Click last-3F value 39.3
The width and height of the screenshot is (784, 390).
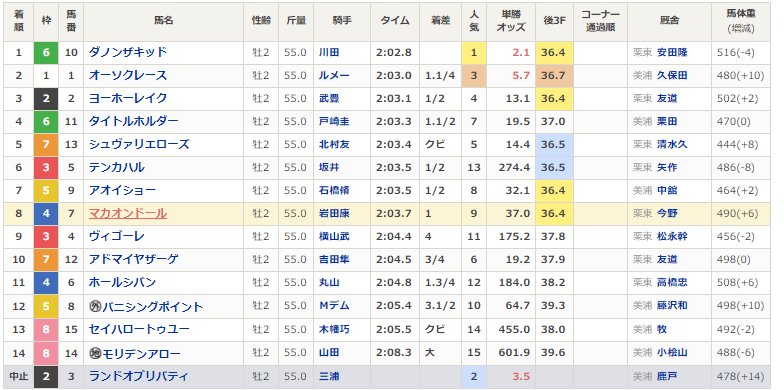(x=554, y=306)
